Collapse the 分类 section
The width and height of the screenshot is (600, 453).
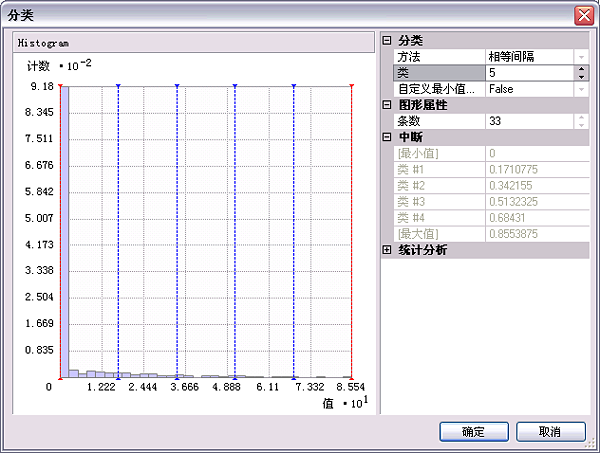(x=387, y=41)
